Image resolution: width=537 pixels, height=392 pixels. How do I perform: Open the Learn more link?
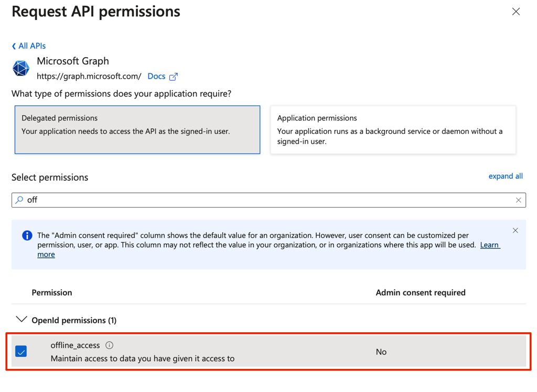coord(490,245)
